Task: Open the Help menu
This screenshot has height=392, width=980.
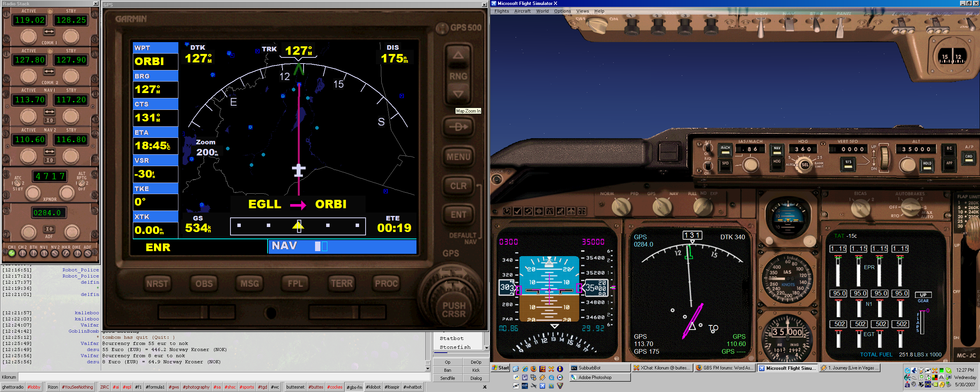Action: coord(599,11)
